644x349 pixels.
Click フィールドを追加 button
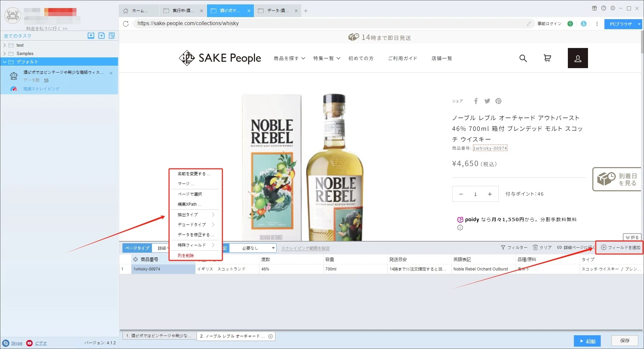[620, 248]
